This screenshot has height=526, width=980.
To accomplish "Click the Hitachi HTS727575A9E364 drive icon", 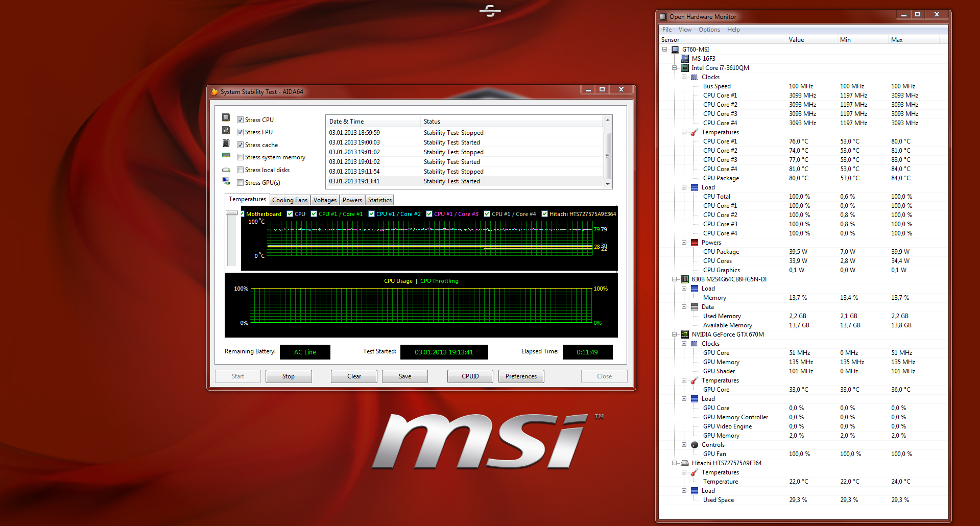I will [x=685, y=463].
